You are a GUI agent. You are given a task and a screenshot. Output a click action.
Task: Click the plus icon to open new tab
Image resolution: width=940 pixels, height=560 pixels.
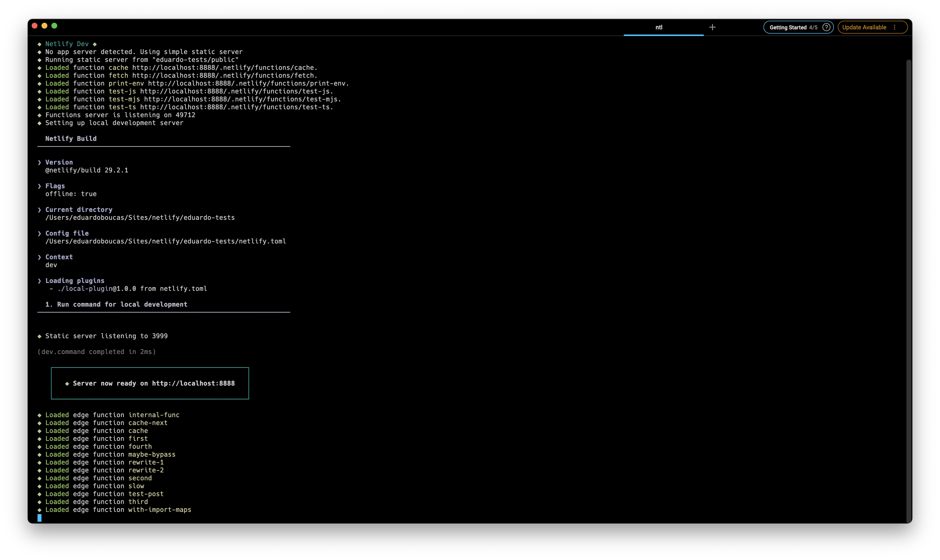[x=712, y=27]
